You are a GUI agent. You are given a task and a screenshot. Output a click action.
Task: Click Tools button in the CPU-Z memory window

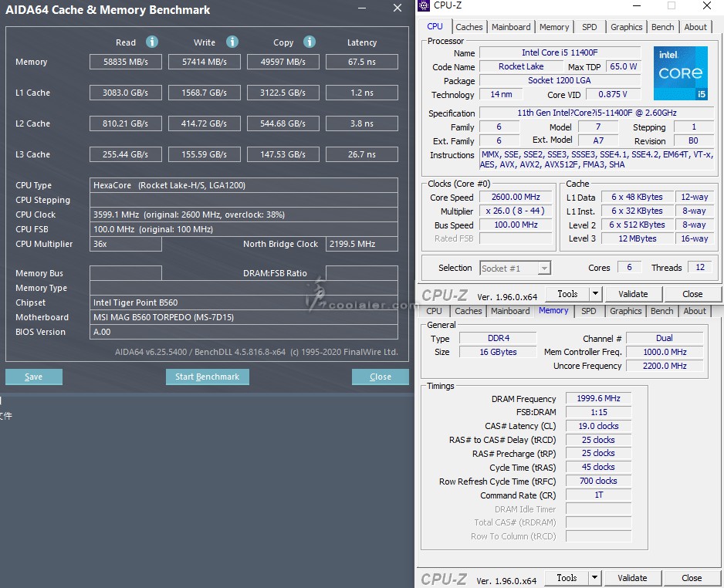click(567, 578)
